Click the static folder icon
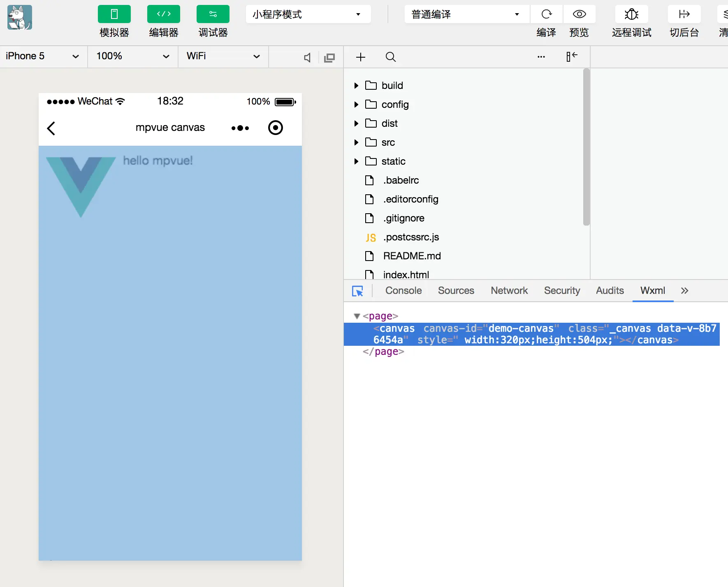 coord(371,161)
